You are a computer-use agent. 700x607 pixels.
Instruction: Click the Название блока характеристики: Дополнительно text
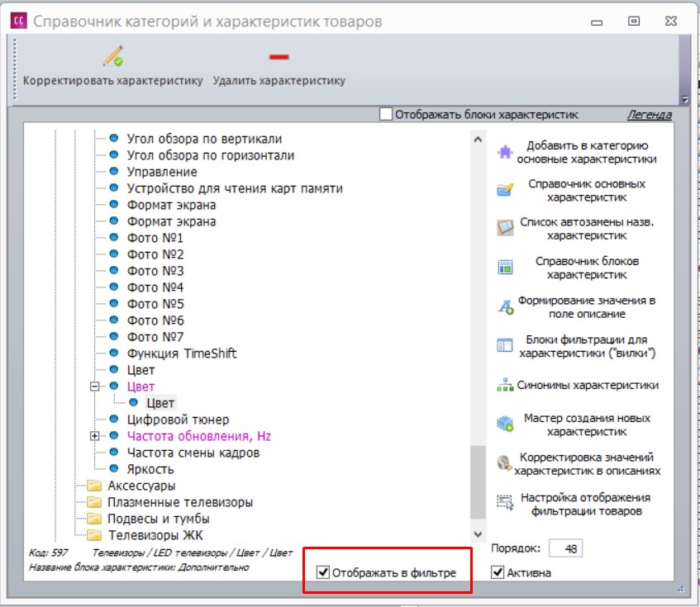tap(139, 567)
